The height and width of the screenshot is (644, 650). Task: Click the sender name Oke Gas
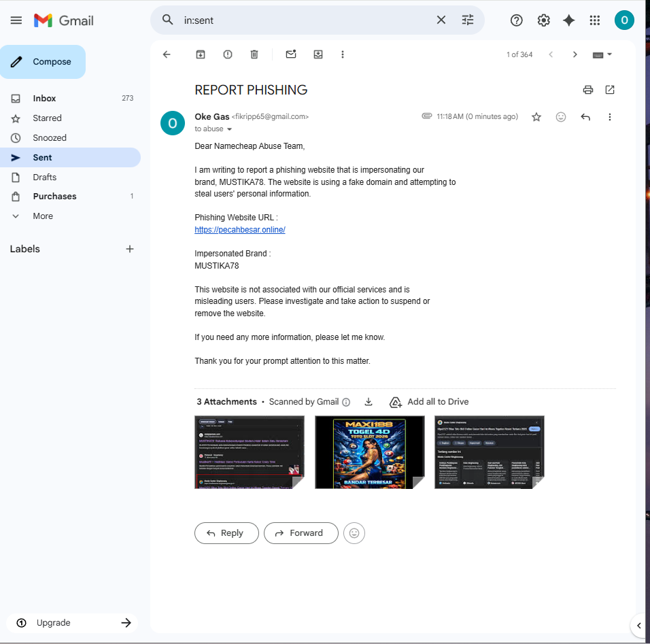click(x=212, y=116)
